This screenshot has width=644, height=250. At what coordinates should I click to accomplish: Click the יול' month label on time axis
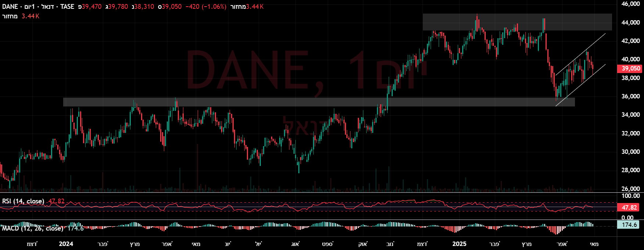pyautogui.click(x=259, y=244)
